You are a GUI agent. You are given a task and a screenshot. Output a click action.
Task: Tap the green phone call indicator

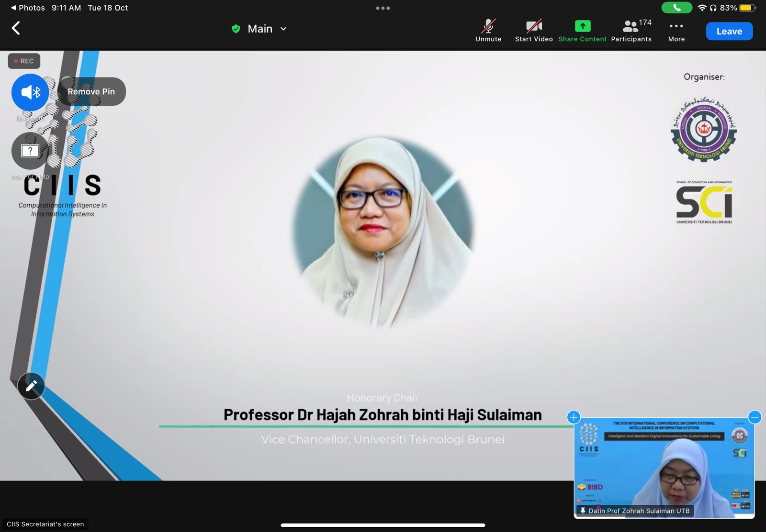[676, 8]
